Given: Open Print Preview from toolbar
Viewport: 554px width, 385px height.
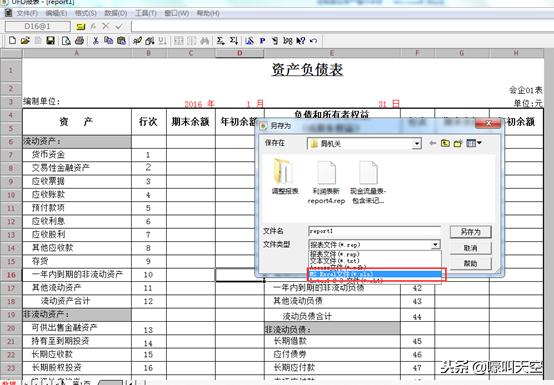Looking at the screenshot, I should pos(66,41).
